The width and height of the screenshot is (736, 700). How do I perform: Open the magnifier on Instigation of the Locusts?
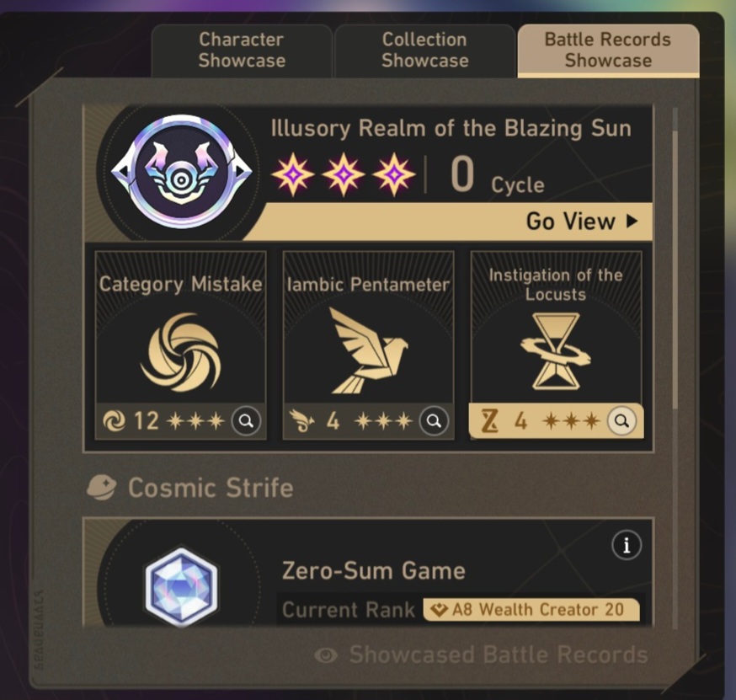click(x=621, y=420)
